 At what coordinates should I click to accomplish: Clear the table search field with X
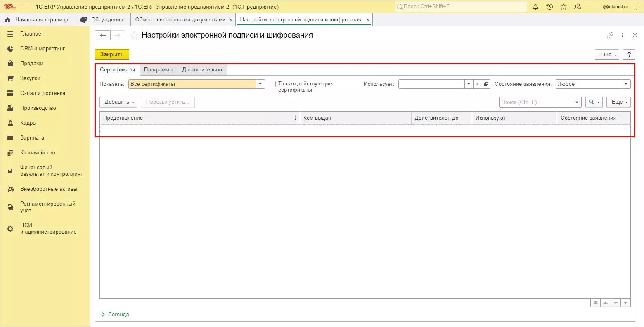pos(577,102)
